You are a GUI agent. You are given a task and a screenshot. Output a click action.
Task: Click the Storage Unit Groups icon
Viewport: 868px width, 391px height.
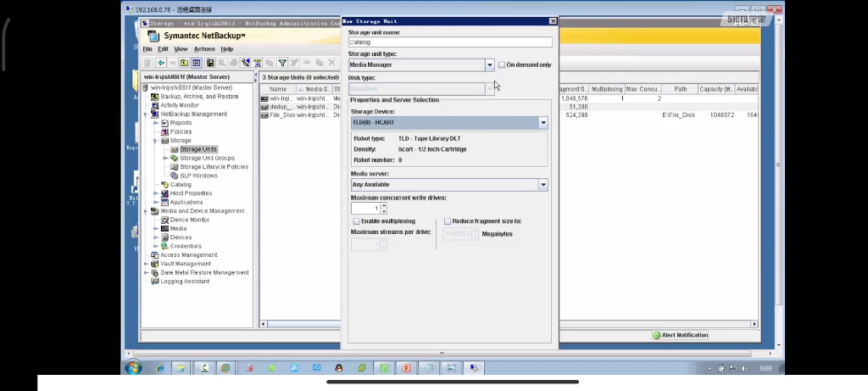coord(175,159)
